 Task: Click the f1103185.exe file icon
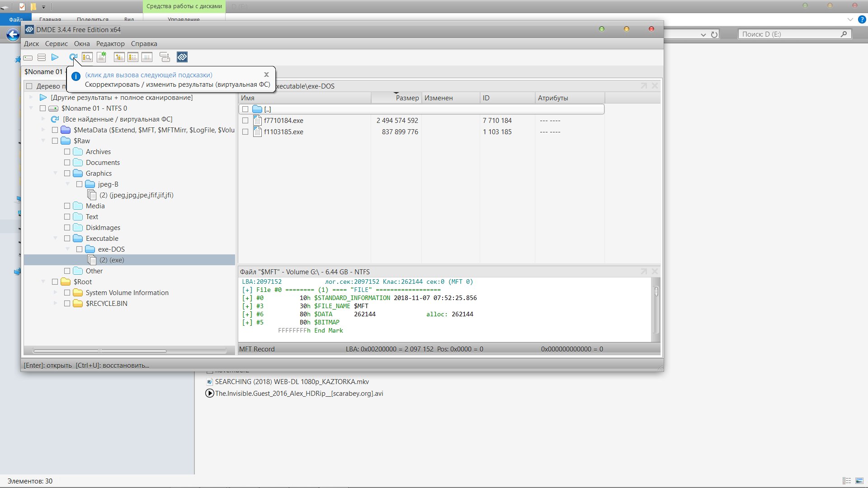pyautogui.click(x=258, y=131)
